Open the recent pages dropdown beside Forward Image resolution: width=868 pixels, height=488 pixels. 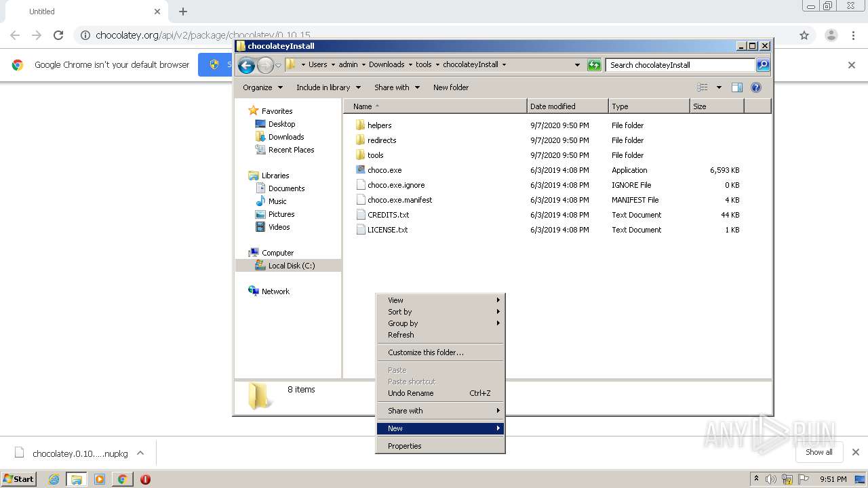pos(278,66)
